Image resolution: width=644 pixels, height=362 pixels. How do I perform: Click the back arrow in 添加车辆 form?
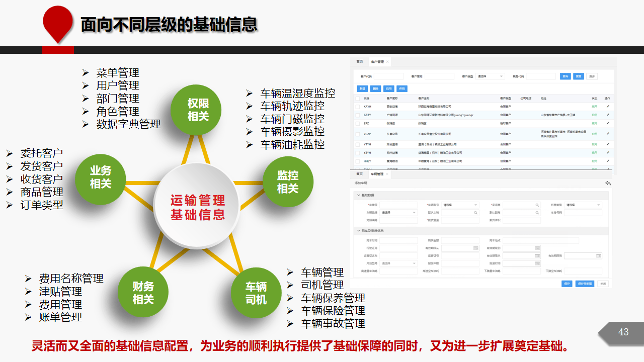pyautogui.click(x=608, y=183)
